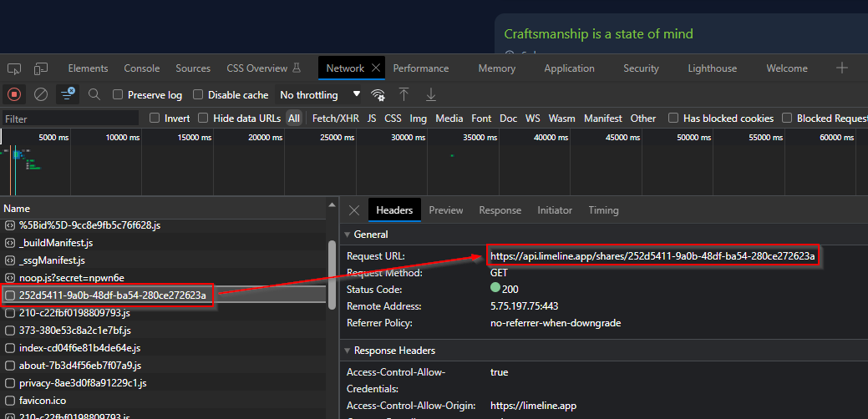Open the No throttling dropdown
Image resolution: width=868 pixels, height=419 pixels.
coord(320,95)
